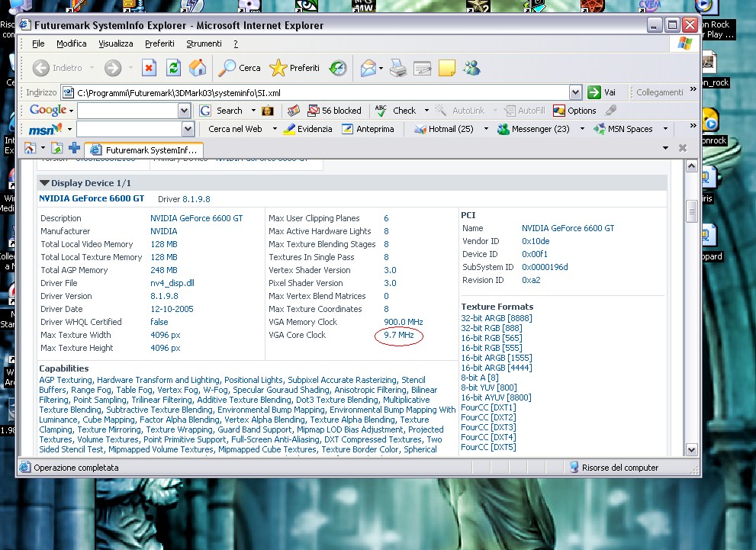This screenshot has width=756, height=550.
Task: Click the scrollbar up arrow
Action: click(691, 166)
